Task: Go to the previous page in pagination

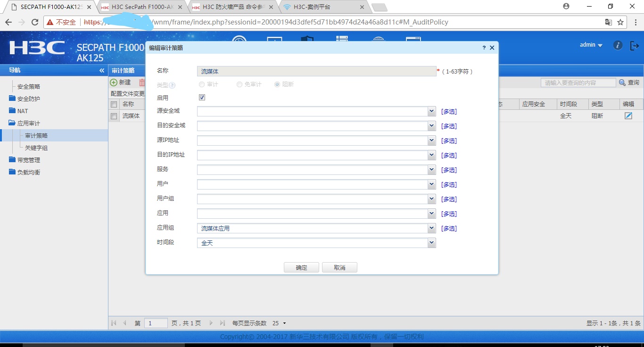Action: [x=124, y=323]
